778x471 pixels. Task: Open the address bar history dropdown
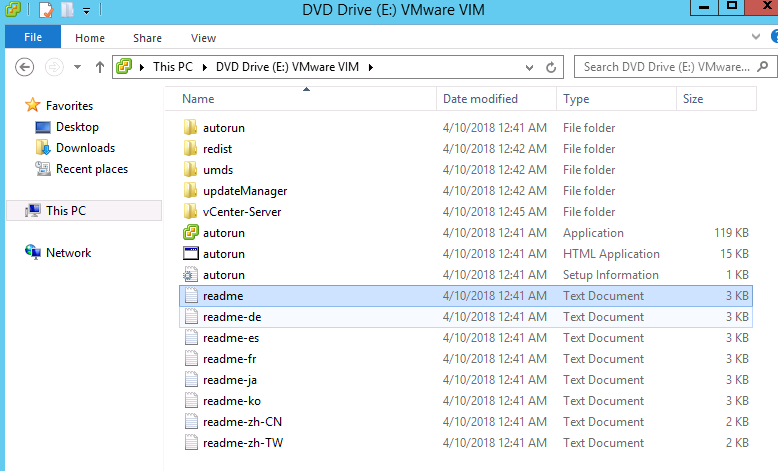coord(529,67)
